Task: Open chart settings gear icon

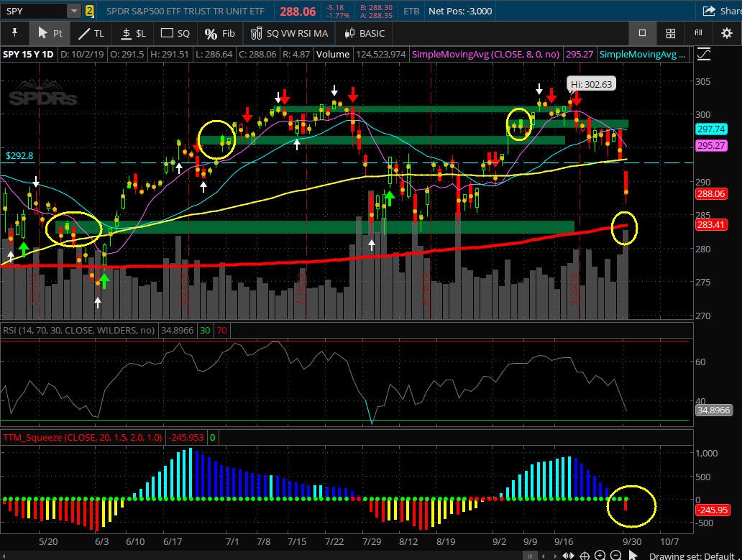Action: tap(726, 33)
